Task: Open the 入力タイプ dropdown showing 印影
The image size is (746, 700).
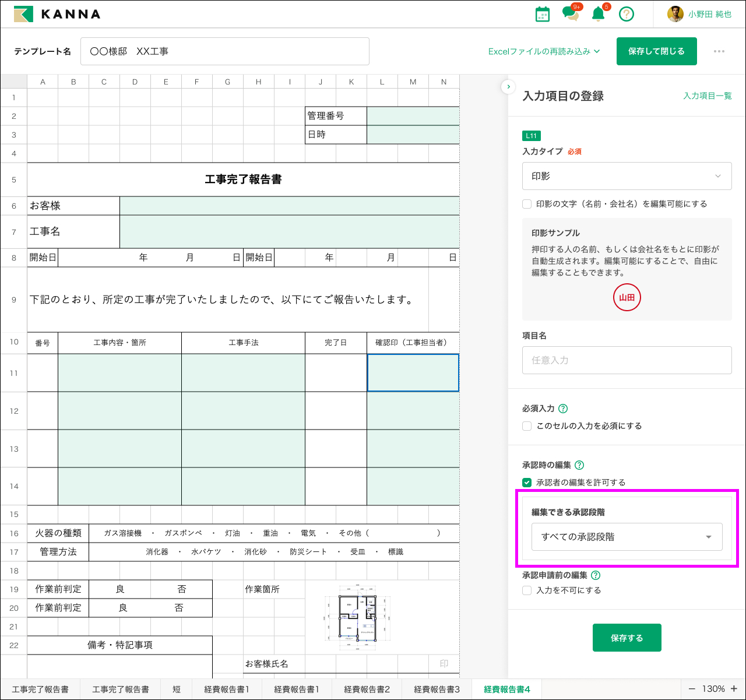Action: click(x=627, y=176)
